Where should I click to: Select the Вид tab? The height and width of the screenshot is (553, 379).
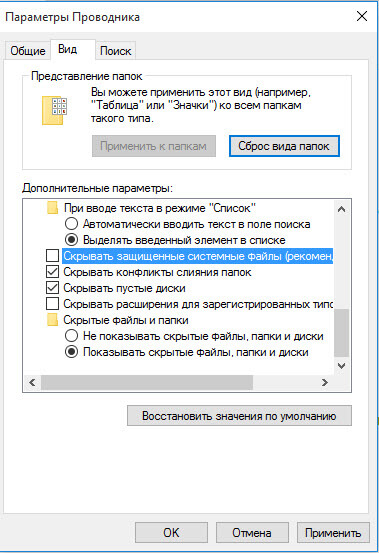coord(72,49)
